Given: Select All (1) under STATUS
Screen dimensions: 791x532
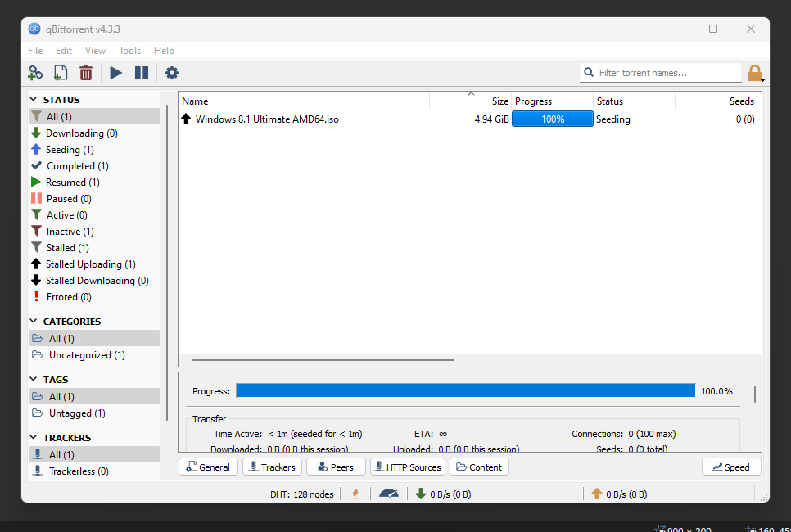Looking at the screenshot, I should (x=94, y=116).
